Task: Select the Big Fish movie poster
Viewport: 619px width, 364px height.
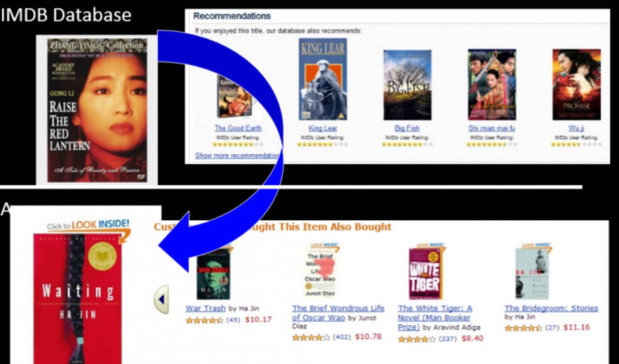Action: pyautogui.click(x=407, y=85)
